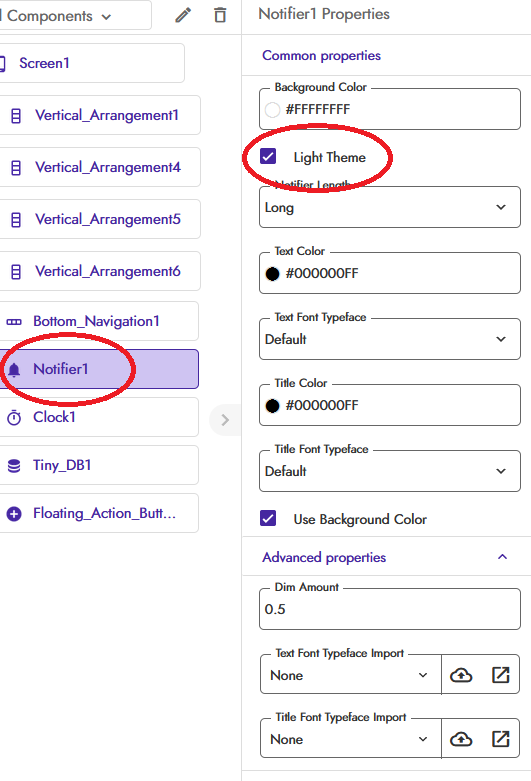Select Bottom_Navigation1 in component tree
531x781 pixels.
99,321
